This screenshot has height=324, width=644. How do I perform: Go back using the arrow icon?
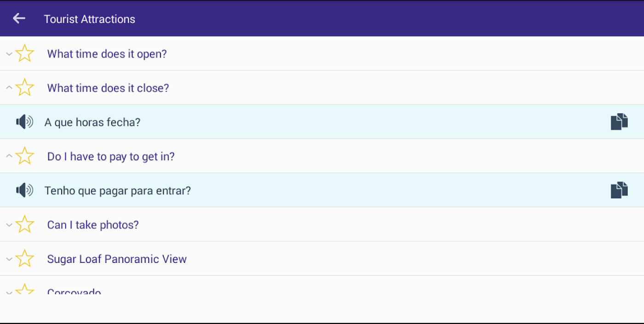point(19,18)
